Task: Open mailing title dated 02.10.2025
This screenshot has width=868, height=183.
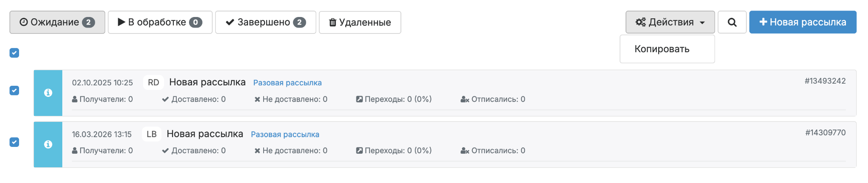Action: point(207,82)
